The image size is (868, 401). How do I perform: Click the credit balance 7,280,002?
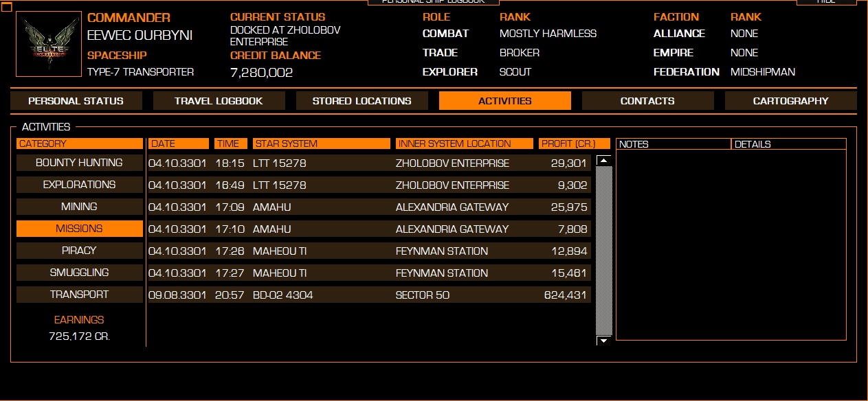tap(262, 72)
